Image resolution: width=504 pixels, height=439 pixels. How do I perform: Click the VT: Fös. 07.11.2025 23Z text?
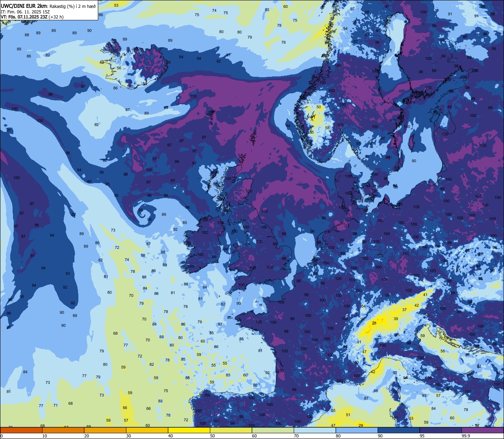tap(24, 17)
